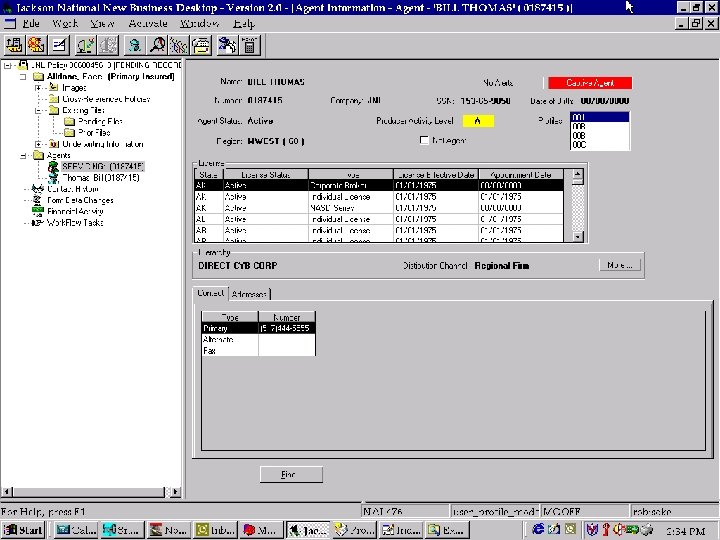Open the Activate menu
Image resolution: width=720 pixels, height=540 pixels.
tap(148, 22)
